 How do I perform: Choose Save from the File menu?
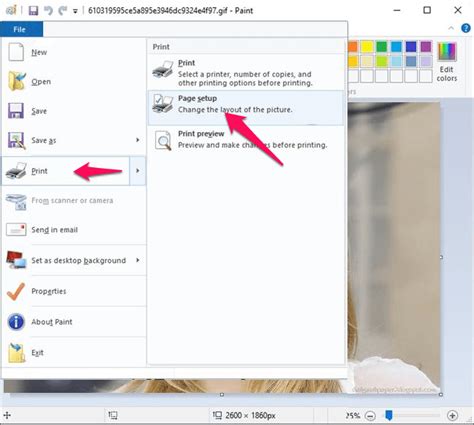pyautogui.click(x=74, y=111)
